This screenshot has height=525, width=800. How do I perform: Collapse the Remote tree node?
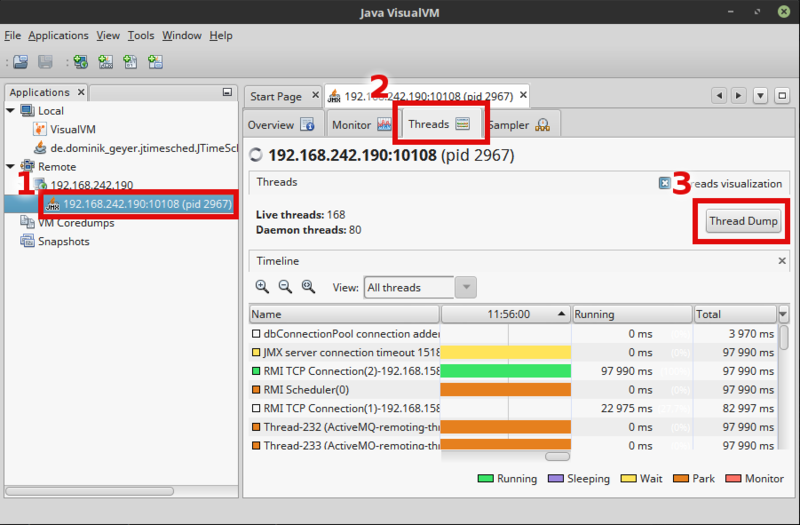coord(11,167)
